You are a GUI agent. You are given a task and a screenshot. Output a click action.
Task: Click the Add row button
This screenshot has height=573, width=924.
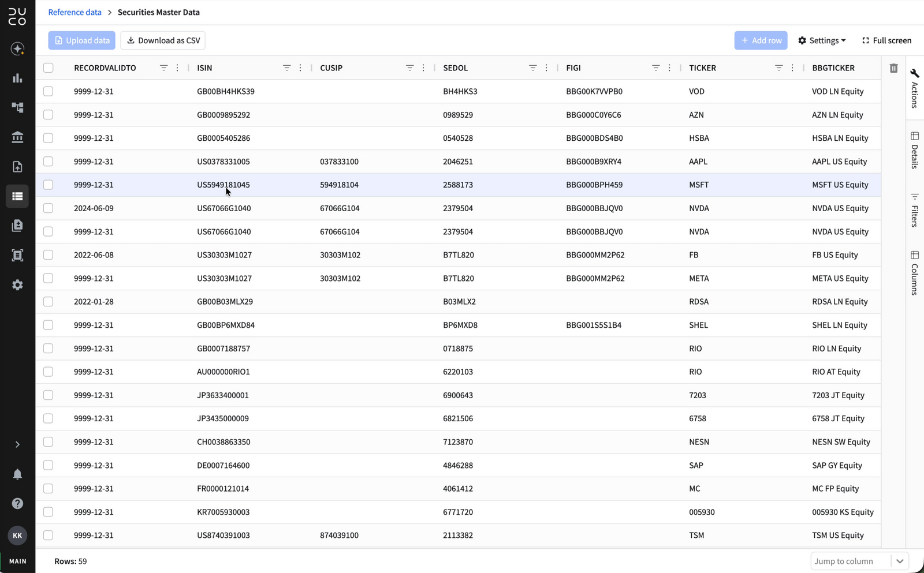761,40
